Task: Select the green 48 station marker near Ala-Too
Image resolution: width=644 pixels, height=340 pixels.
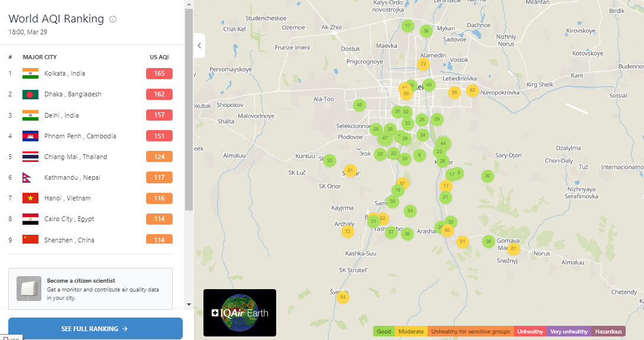Action: [x=360, y=105]
